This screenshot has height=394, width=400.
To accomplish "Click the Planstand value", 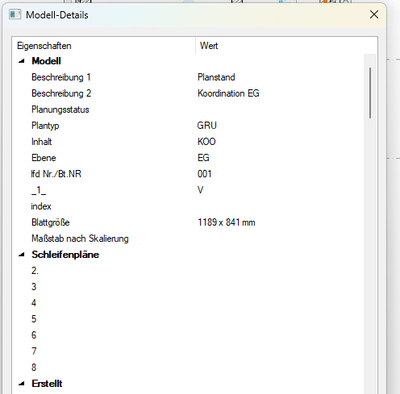I will (x=216, y=77).
